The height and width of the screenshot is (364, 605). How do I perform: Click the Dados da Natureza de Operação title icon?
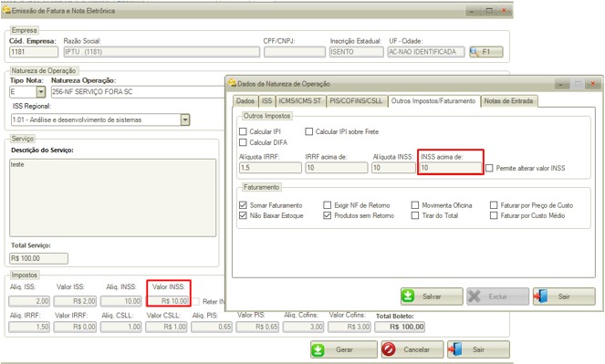click(232, 83)
